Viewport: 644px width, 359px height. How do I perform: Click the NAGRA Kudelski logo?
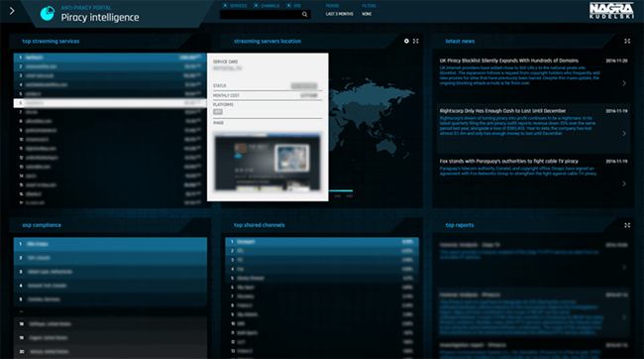(x=611, y=10)
